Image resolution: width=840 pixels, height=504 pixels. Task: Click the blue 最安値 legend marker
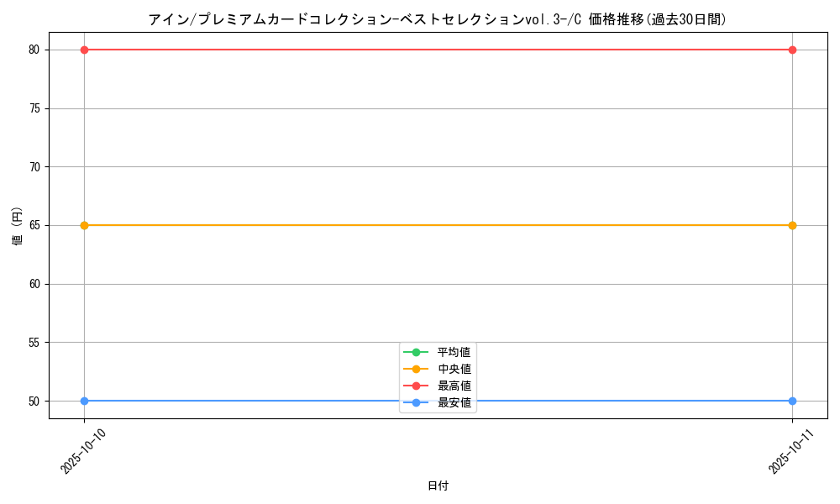point(416,402)
